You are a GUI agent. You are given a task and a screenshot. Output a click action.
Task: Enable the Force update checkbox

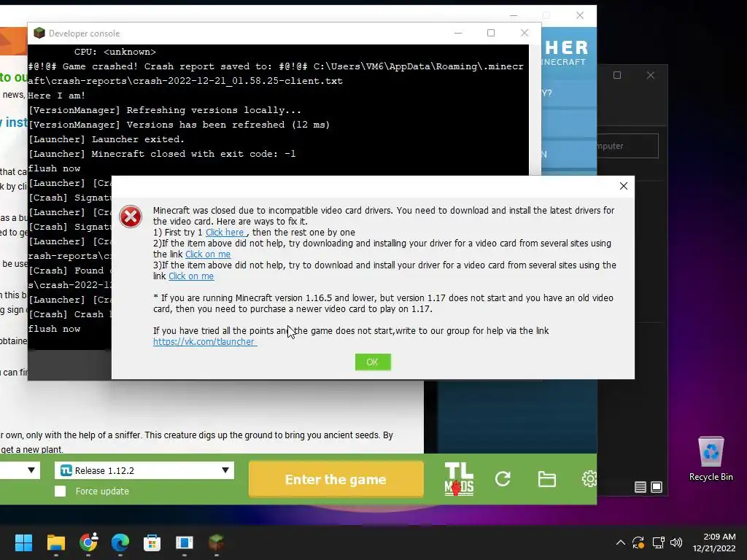tap(60, 491)
